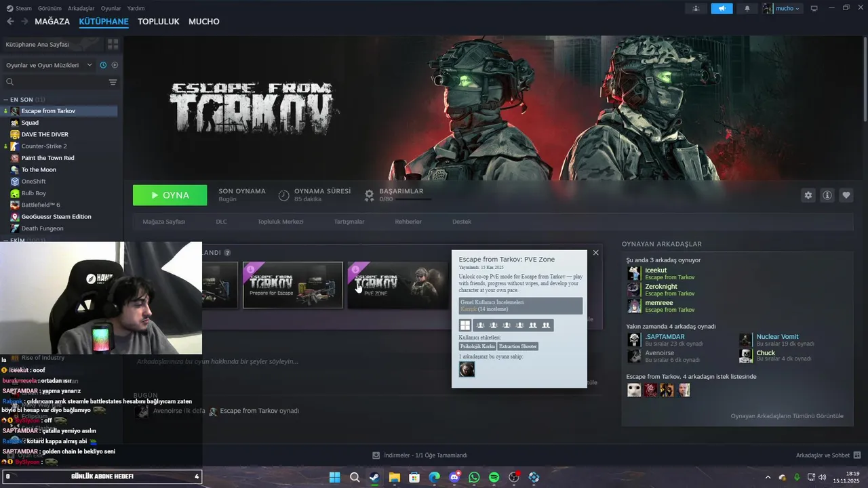
Task: Open WhatsApp from taskbar
Action: (474, 477)
